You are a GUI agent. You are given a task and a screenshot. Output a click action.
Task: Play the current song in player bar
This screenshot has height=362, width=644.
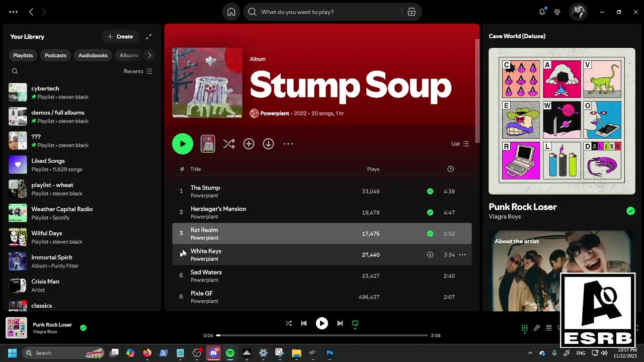coord(322,323)
